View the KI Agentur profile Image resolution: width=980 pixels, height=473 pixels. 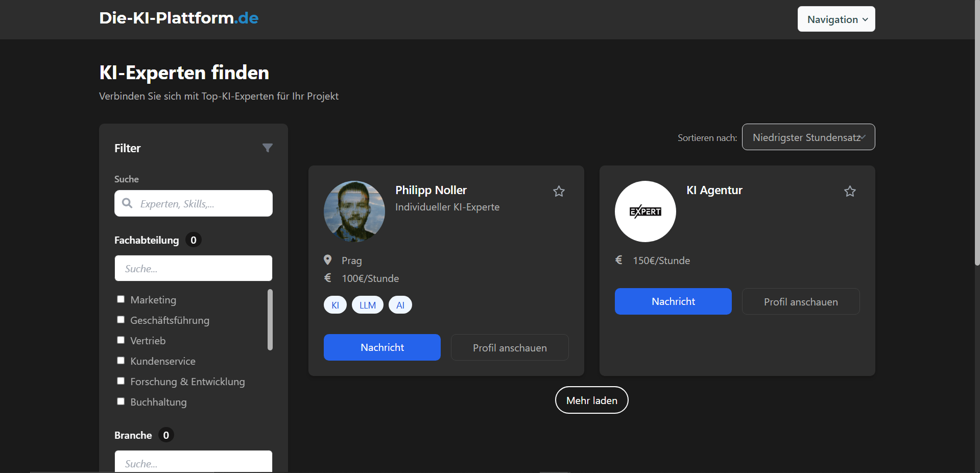coord(800,302)
